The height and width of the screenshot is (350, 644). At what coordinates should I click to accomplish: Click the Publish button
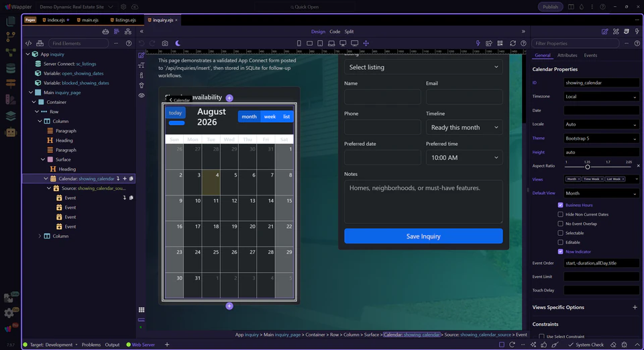pos(550,7)
